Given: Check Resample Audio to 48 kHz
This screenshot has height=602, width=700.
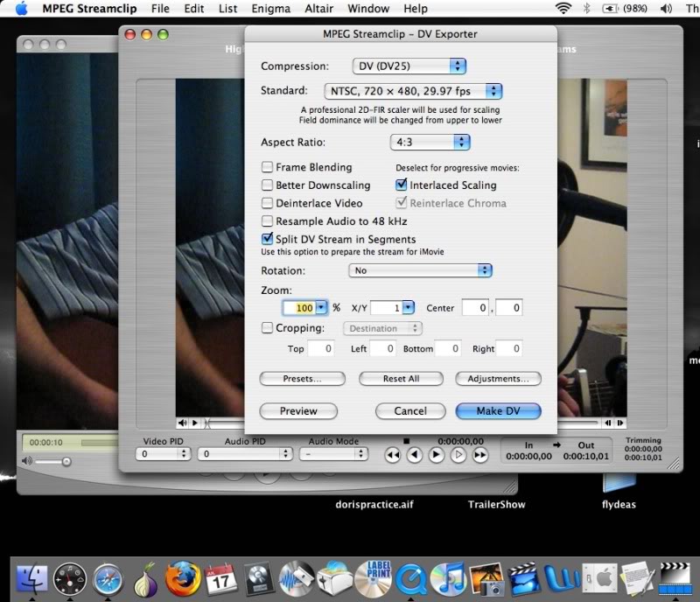Looking at the screenshot, I should click(x=267, y=221).
